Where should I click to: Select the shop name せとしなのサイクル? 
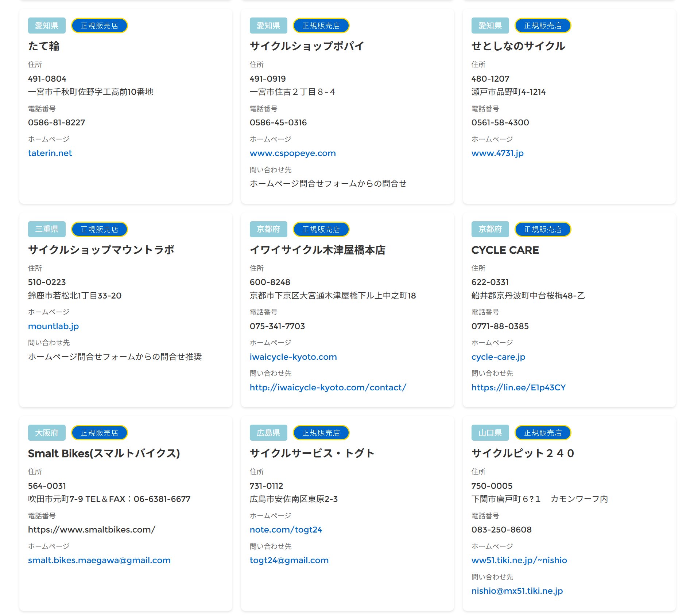pos(518,46)
